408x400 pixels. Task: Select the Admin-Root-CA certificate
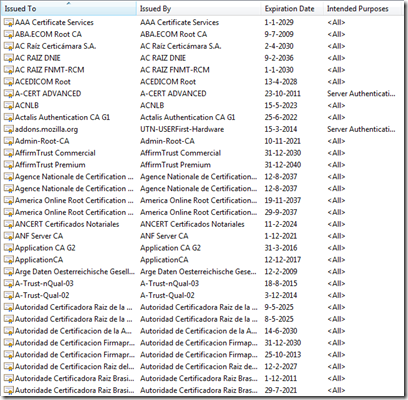[203, 141]
